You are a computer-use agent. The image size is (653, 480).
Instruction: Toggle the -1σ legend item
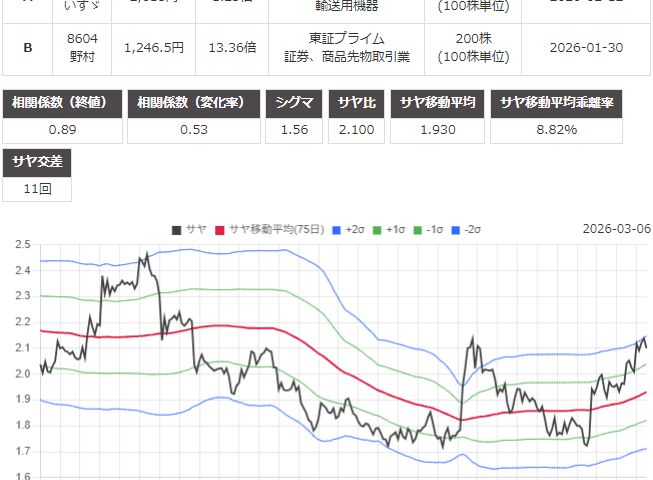tap(428, 229)
